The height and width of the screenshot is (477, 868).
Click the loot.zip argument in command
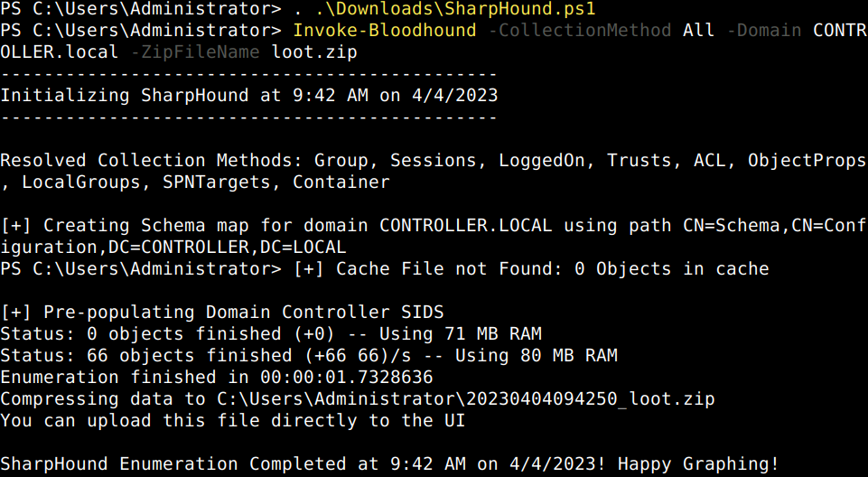314,52
